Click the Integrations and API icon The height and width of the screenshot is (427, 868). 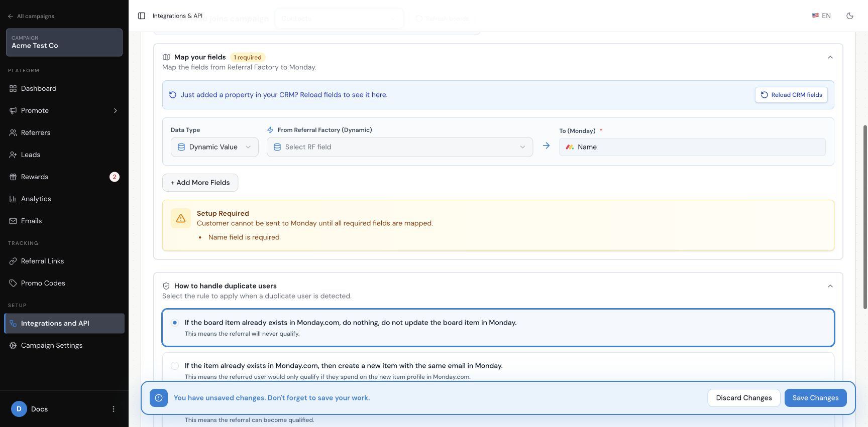click(13, 323)
